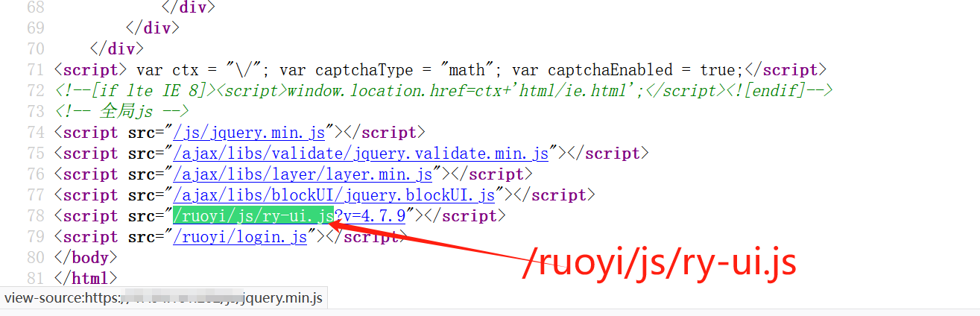This screenshot has width=980, height=316.
Task: Click line number 69
Action: 36,28
